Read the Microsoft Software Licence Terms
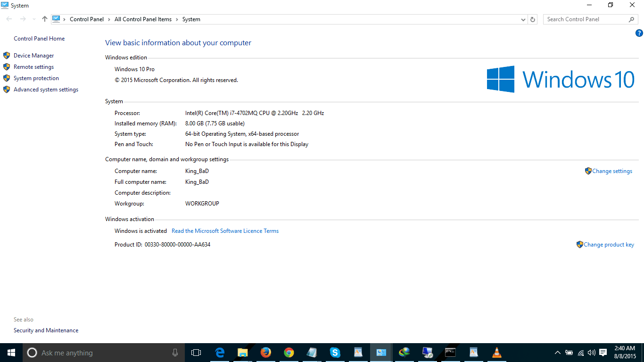This screenshot has width=644, height=362. pos(225,231)
